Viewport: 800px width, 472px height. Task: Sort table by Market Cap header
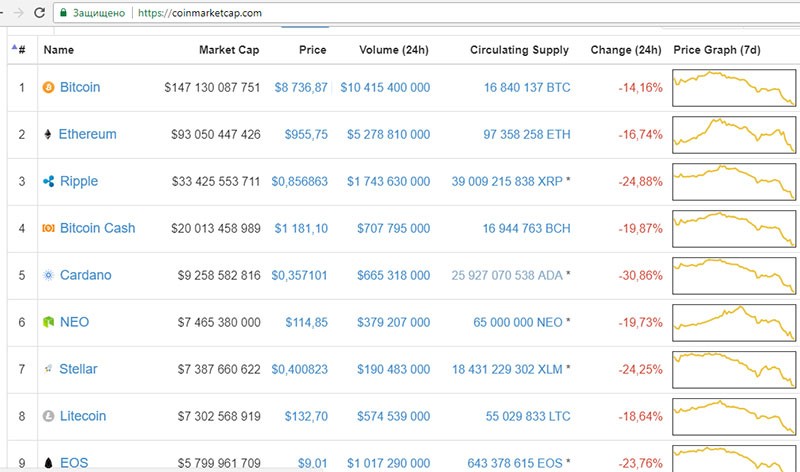point(229,49)
